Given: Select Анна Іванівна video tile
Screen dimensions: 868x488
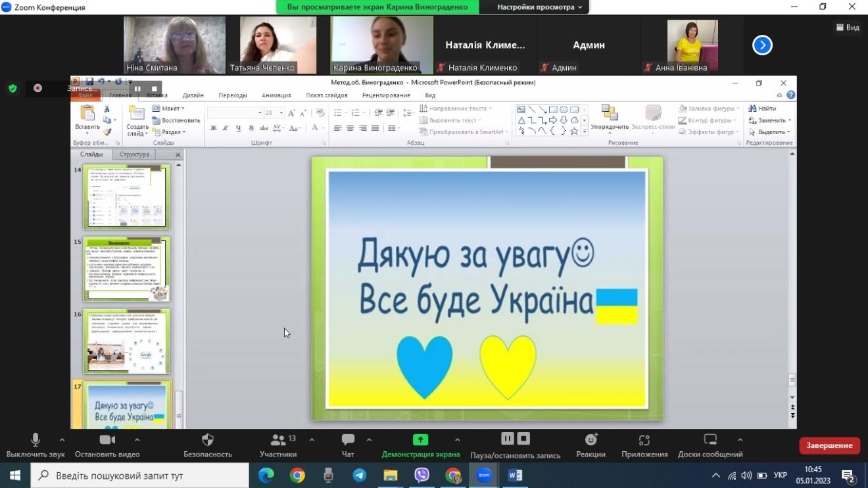Looking at the screenshot, I should 692,45.
